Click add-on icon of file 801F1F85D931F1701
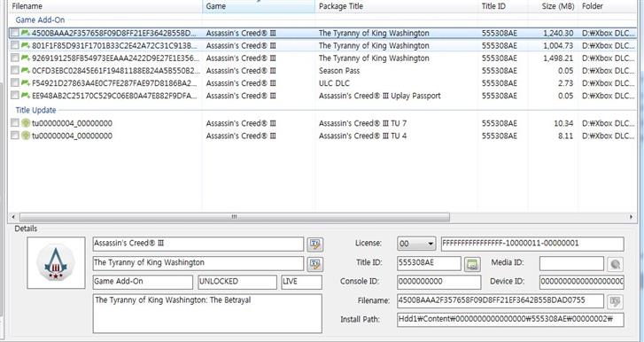The width and height of the screenshot is (644, 342). click(26, 45)
